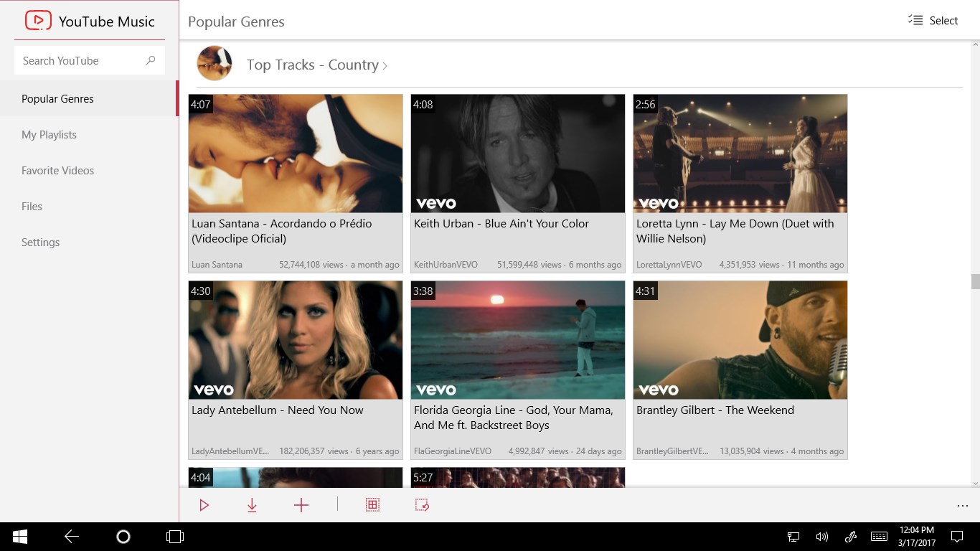Click the 4:07 duration badge
The width and height of the screenshot is (980, 551).
coord(201,105)
